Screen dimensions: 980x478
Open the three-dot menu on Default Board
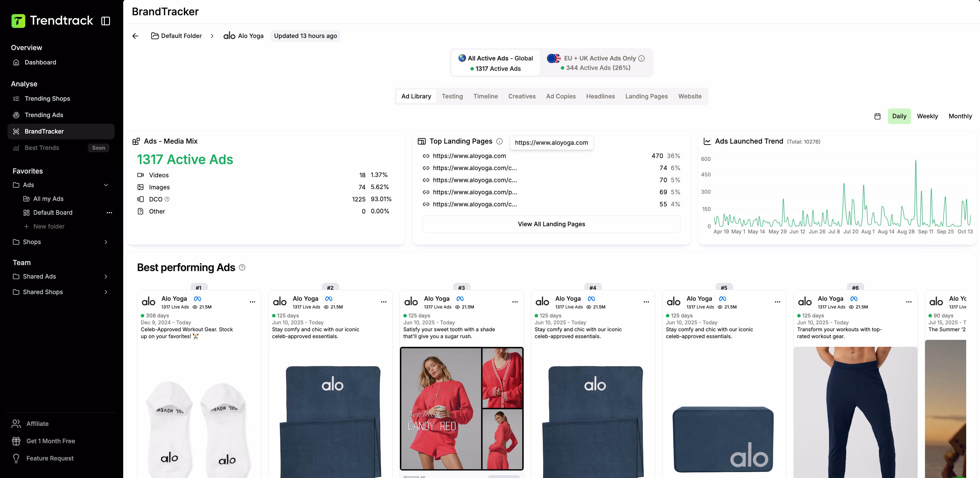pyautogui.click(x=110, y=213)
